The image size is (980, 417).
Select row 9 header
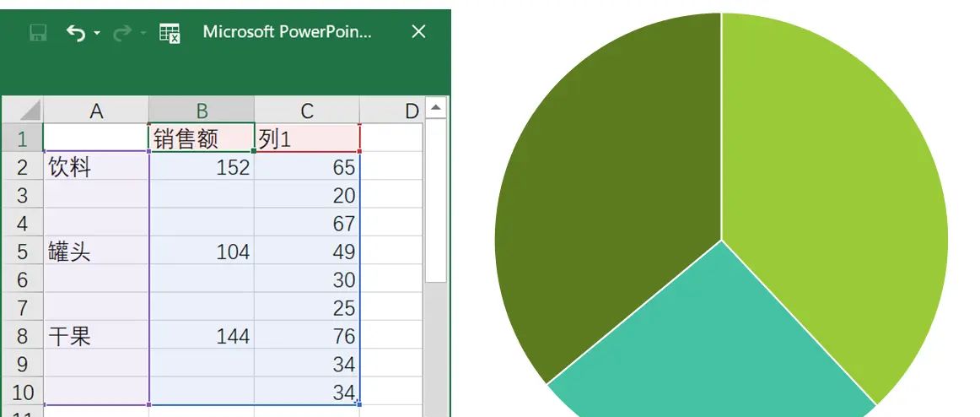pos(23,363)
